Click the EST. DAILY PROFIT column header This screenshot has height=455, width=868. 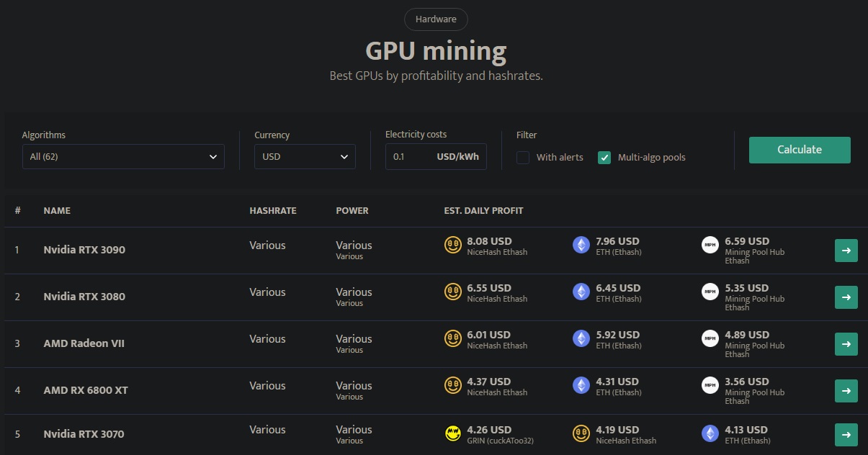[x=484, y=211]
